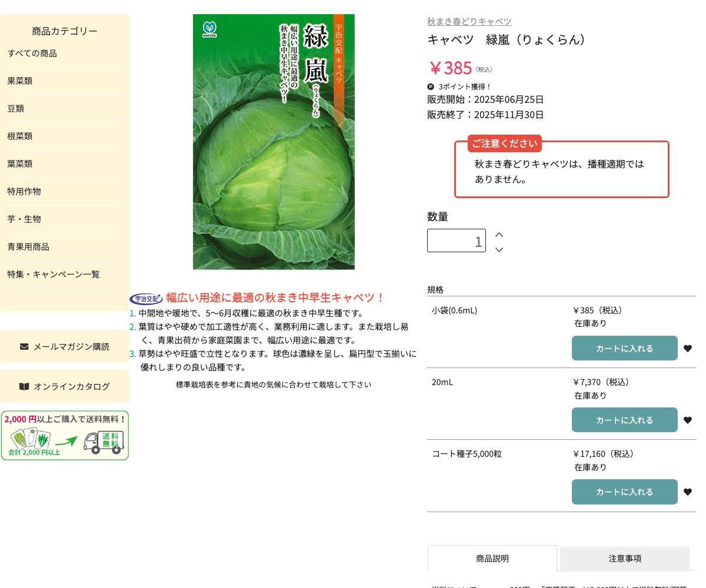This screenshot has width=706, height=588.
Task: Add the 20mL size to cart
Action: pyautogui.click(x=624, y=420)
